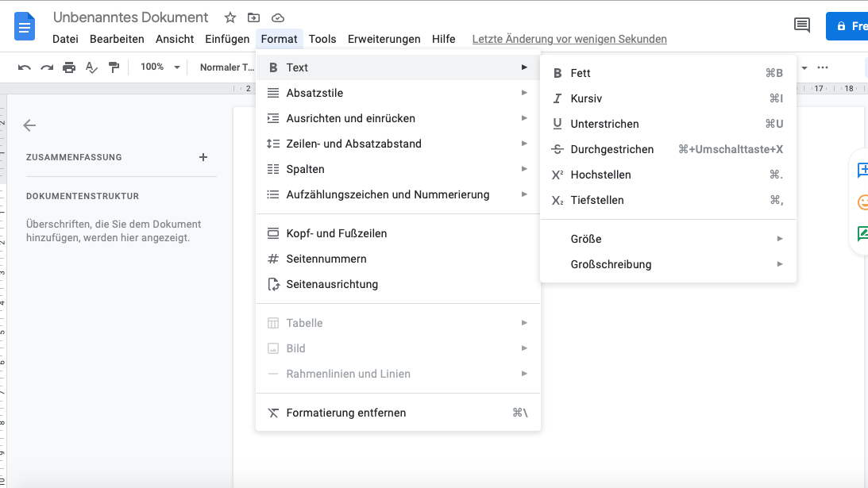
Task: Add a summary with plus icon
Action: 203,157
